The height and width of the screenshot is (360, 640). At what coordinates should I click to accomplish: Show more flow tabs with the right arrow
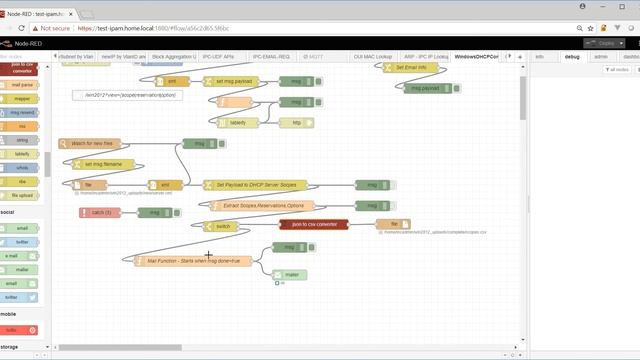tap(509, 56)
